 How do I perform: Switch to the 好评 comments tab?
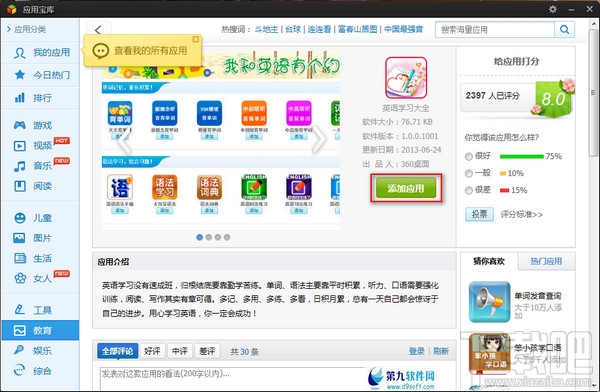[152, 351]
